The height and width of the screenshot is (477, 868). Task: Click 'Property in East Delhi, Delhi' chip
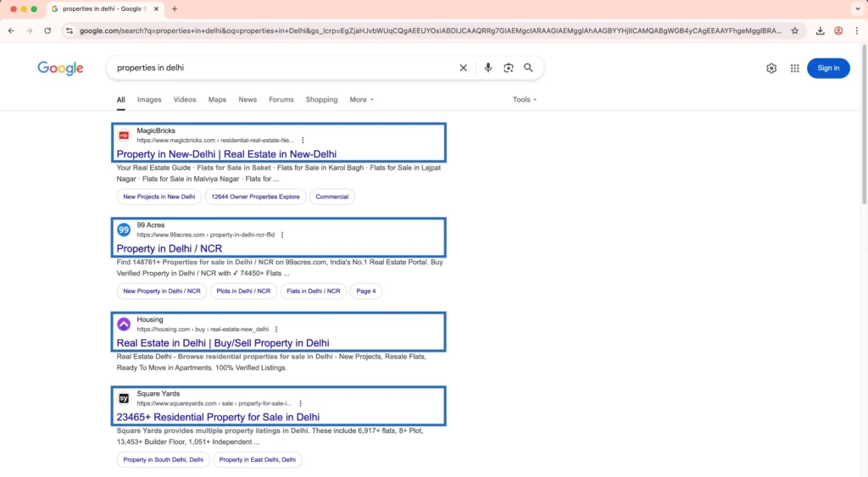click(258, 460)
